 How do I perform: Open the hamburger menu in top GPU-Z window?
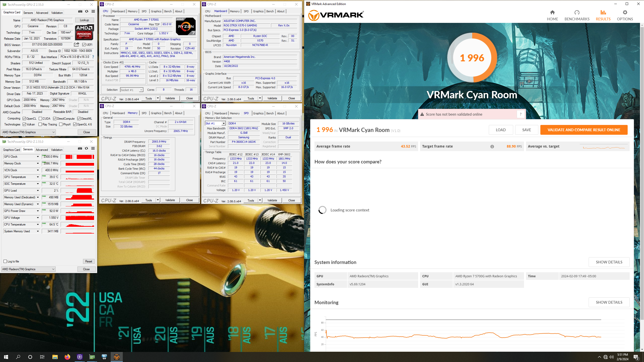pos(93,12)
